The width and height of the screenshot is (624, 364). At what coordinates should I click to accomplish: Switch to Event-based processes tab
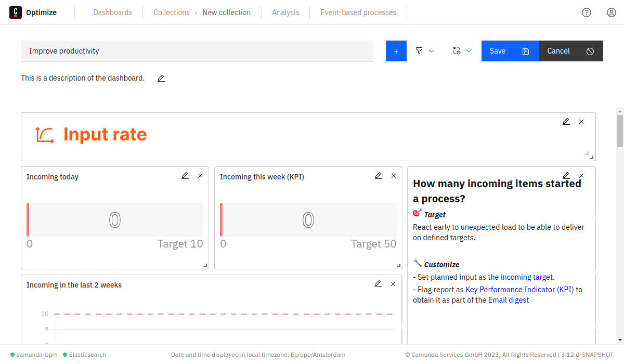pos(358,12)
